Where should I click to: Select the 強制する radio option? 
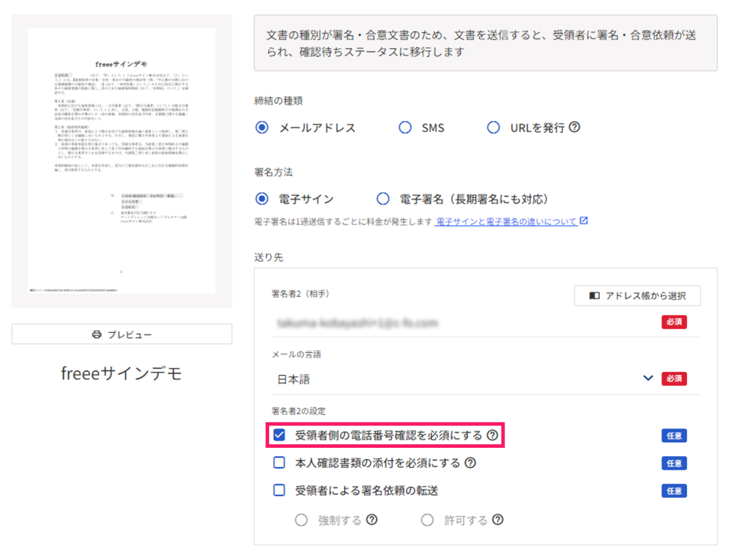click(301, 520)
